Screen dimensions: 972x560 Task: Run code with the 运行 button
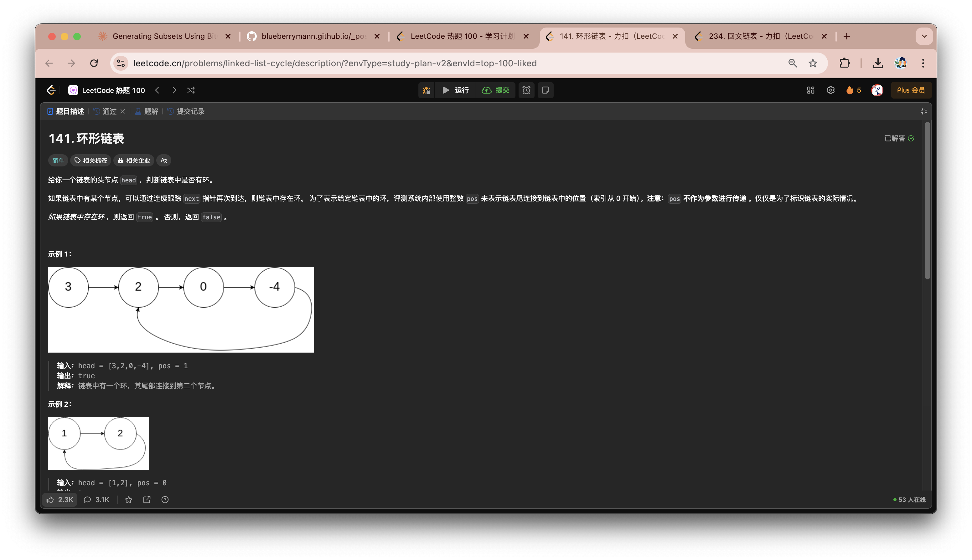[455, 90]
